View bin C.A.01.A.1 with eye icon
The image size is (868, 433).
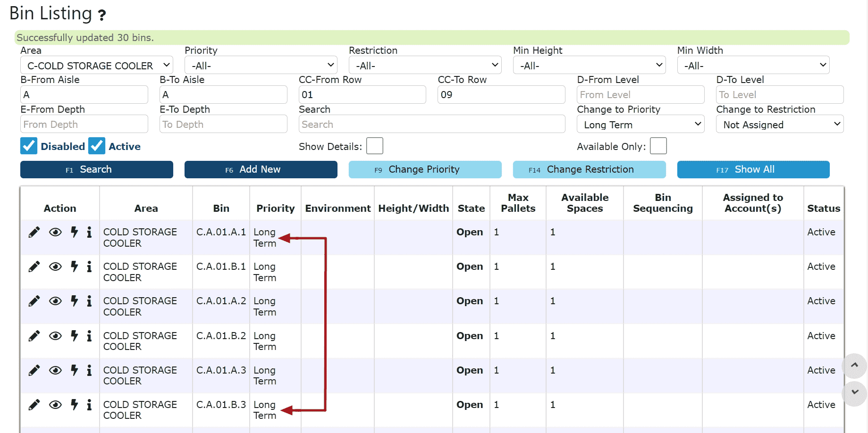(55, 232)
